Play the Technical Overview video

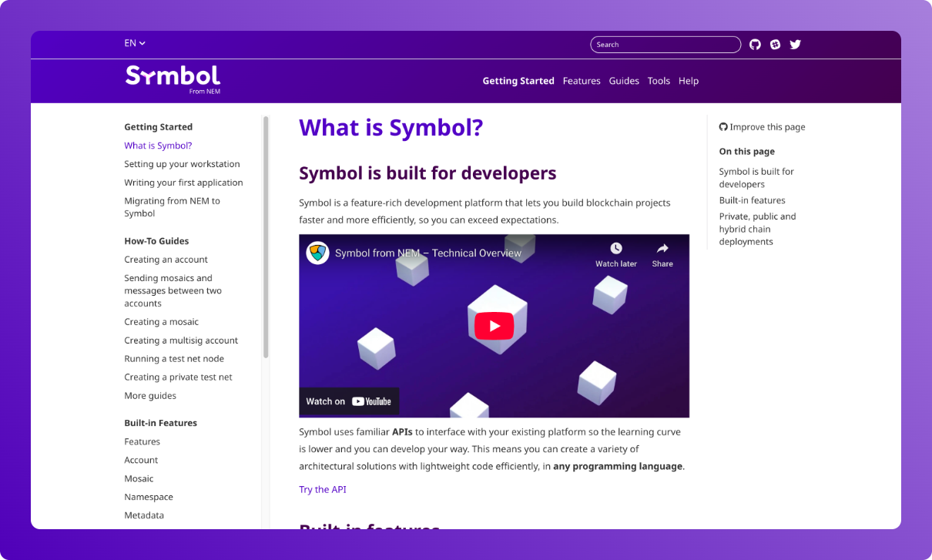click(494, 325)
